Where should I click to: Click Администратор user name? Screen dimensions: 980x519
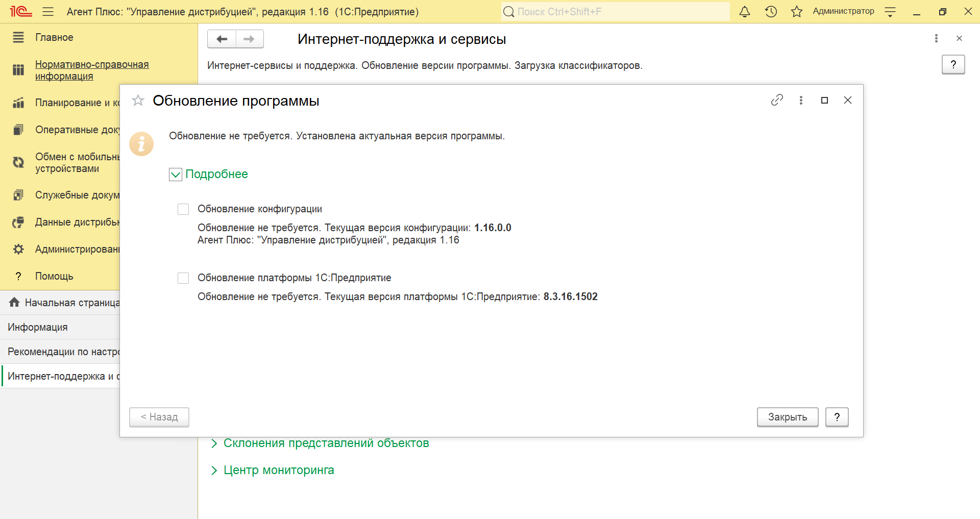(843, 11)
